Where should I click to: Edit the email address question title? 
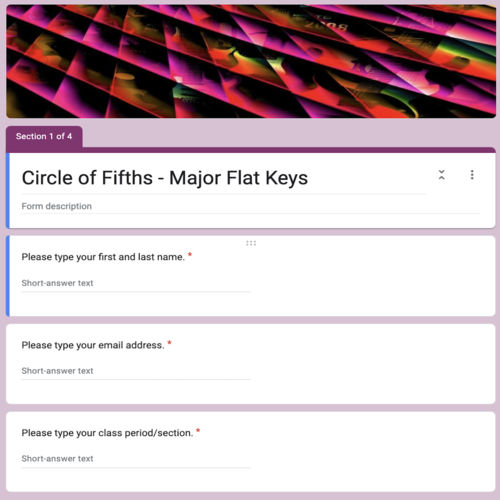pyautogui.click(x=93, y=345)
